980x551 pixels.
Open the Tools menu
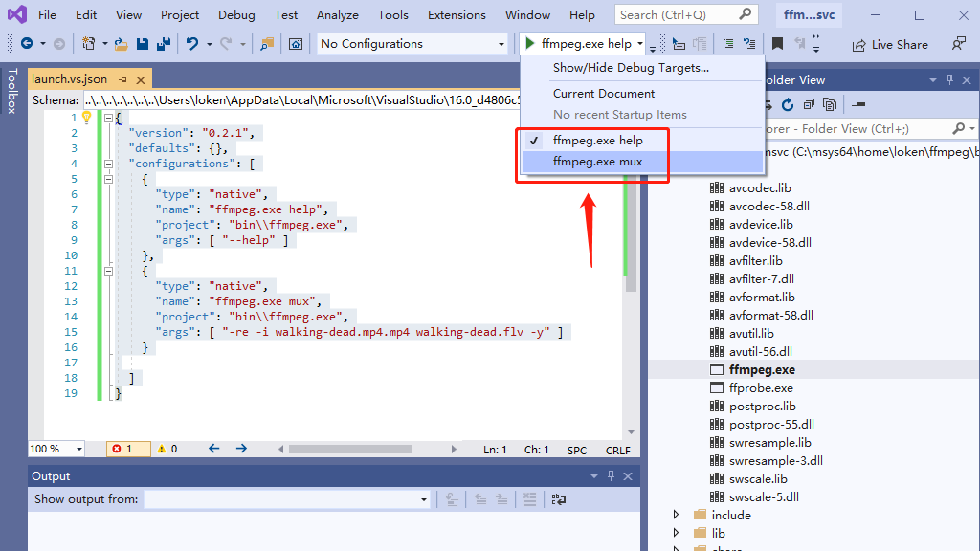pos(392,15)
